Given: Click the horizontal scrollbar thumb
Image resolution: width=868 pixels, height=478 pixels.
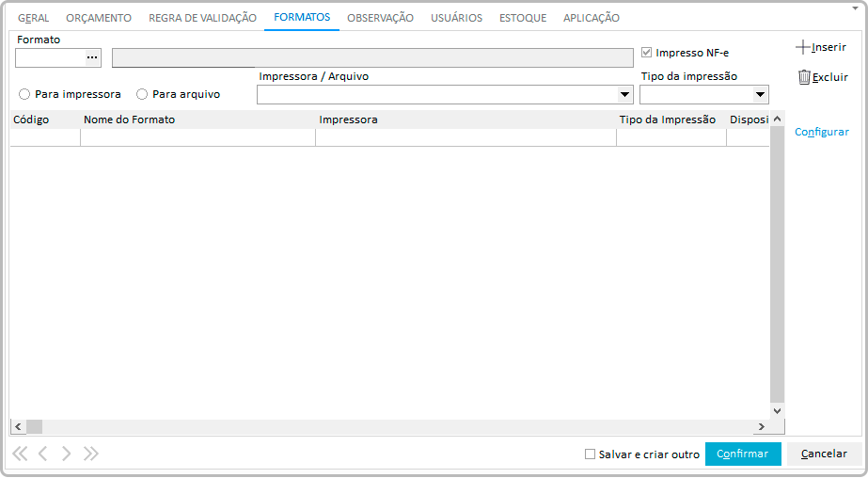Looking at the screenshot, I should pyautogui.click(x=34, y=426).
